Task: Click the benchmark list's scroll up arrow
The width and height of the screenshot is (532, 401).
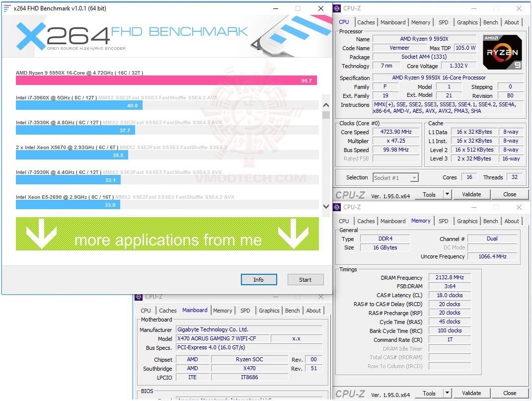Action: [x=326, y=105]
